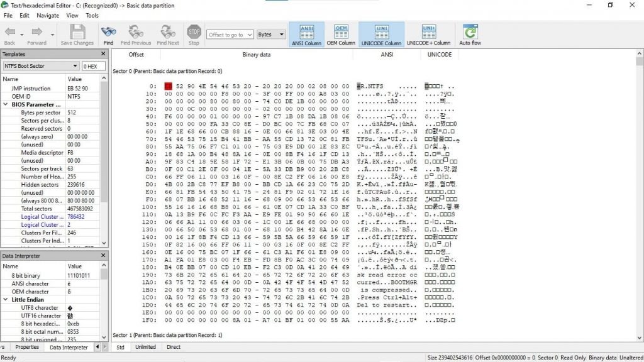Toggle the UNICODE Column display
Image resolution: width=644 pixels, height=362 pixels.
[380, 33]
